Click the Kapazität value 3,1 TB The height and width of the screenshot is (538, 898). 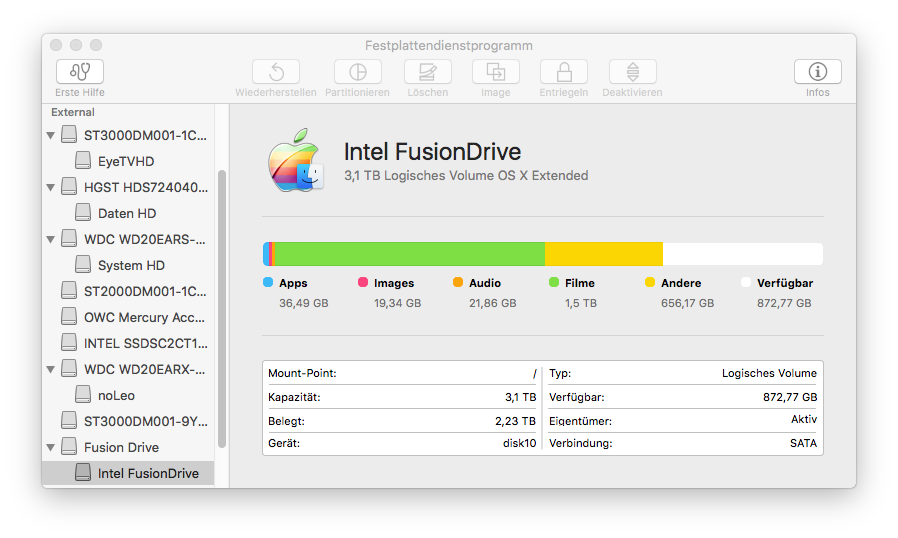[521, 397]
